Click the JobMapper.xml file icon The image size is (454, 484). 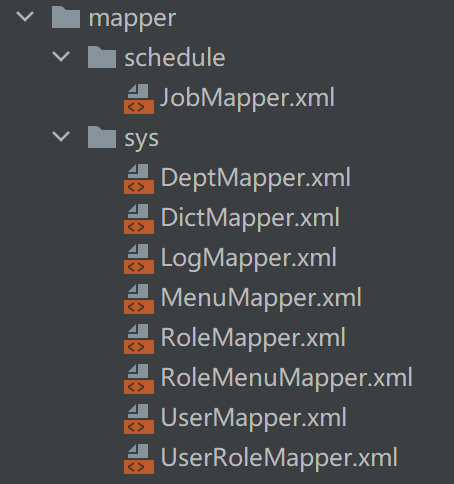(139, 99)
